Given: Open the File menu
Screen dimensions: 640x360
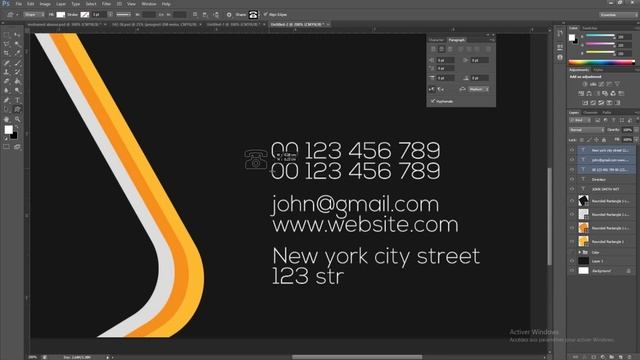Looking at the screenshot, I should tap(19, 4).
